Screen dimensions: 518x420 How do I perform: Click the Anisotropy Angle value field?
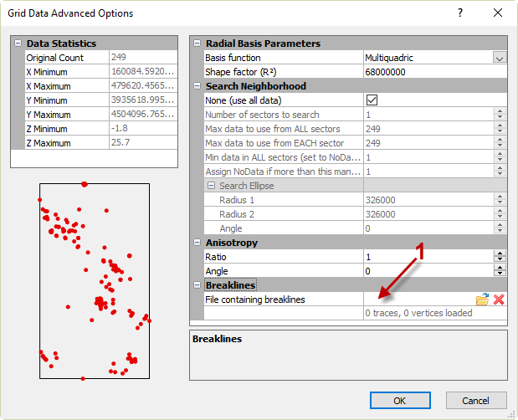point(428,271)
